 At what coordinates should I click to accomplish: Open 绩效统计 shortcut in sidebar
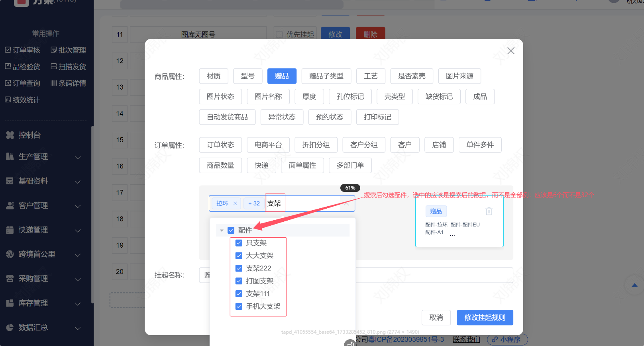[x=23, y=100]
